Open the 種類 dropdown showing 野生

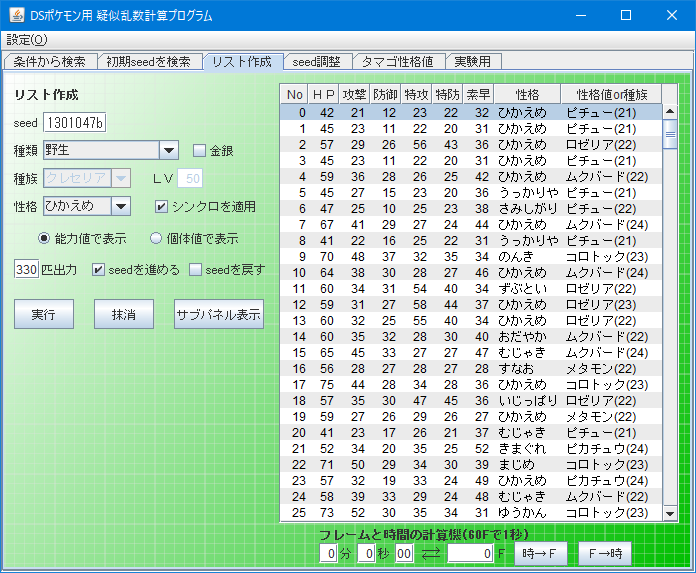[111, 150]
